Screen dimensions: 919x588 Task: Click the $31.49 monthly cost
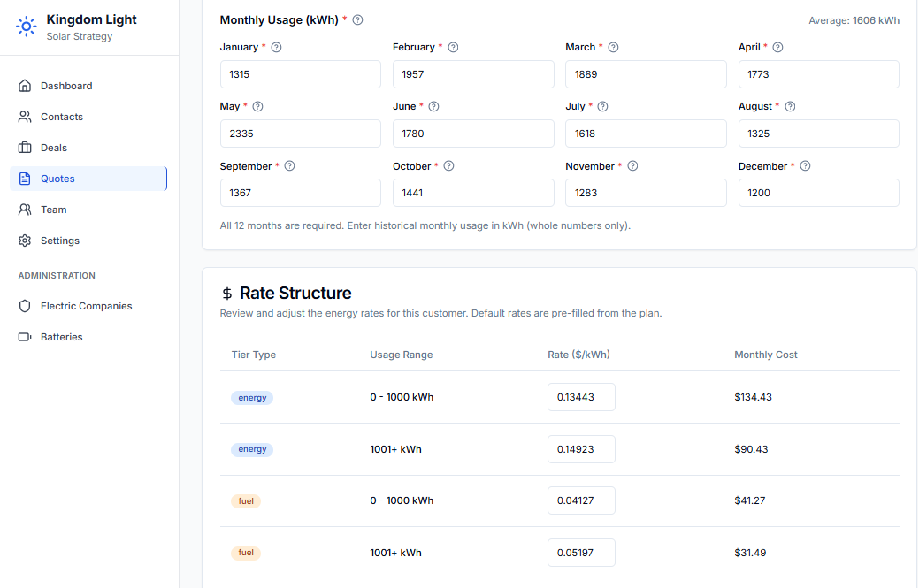(750, 553)
